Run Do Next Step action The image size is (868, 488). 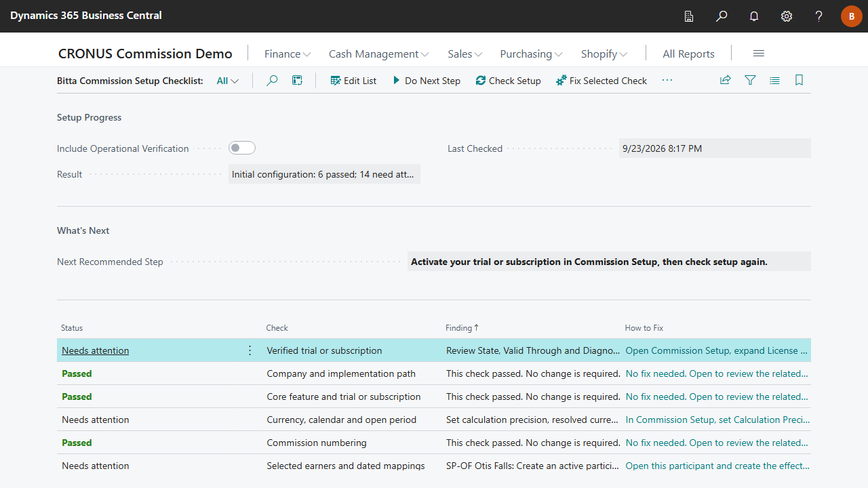426,81
